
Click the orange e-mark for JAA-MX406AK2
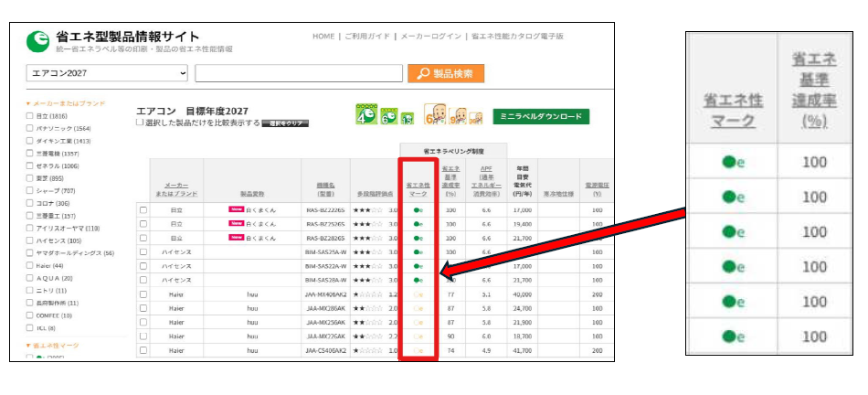click(x=418, y=294)
